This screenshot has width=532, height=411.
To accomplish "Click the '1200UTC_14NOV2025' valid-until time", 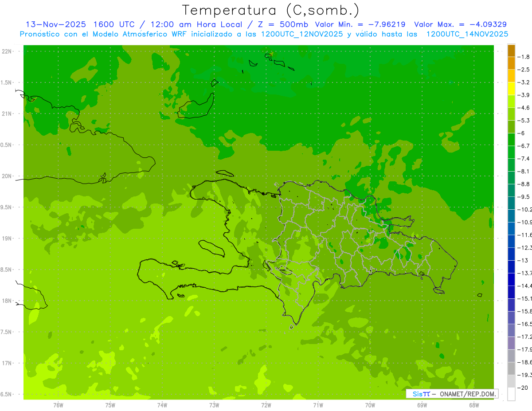I will [x=467, y=34].
